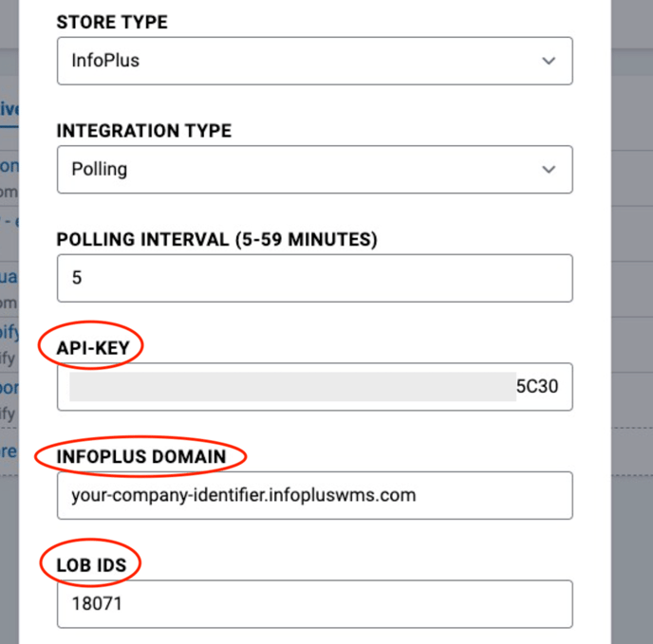Focus the Polling Interval field containing 5
Image resolution: width=653 pixels, height=644 pixels.
point(315,278)
